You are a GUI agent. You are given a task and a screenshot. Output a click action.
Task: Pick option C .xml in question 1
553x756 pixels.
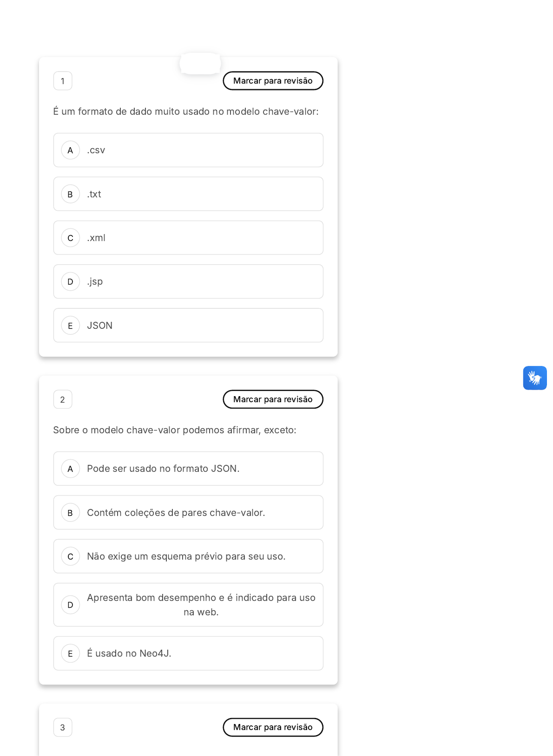coord(188,238)
